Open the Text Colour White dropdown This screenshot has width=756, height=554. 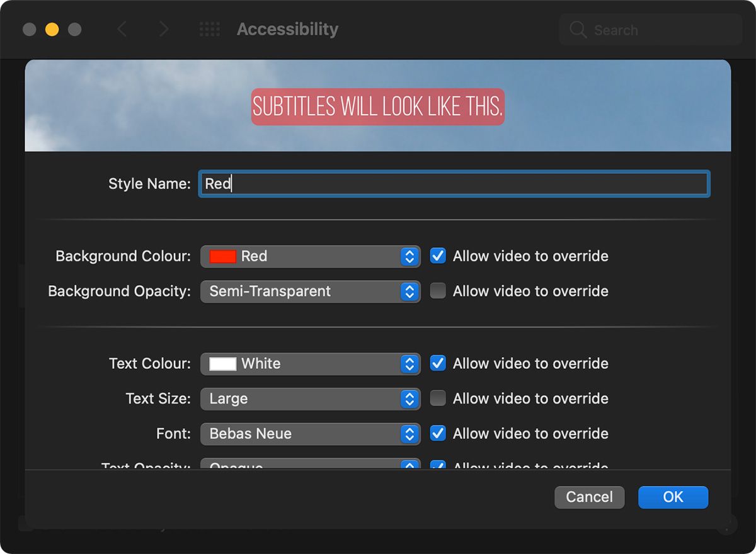pyautogui.click(x=310, y=364)
